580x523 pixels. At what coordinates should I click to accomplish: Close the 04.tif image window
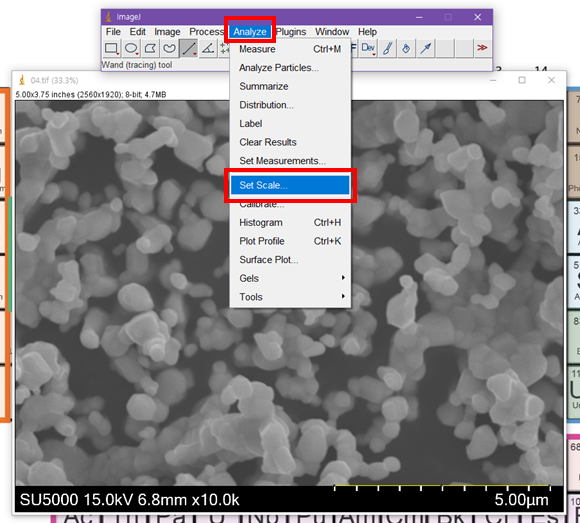tap(551, 80)
